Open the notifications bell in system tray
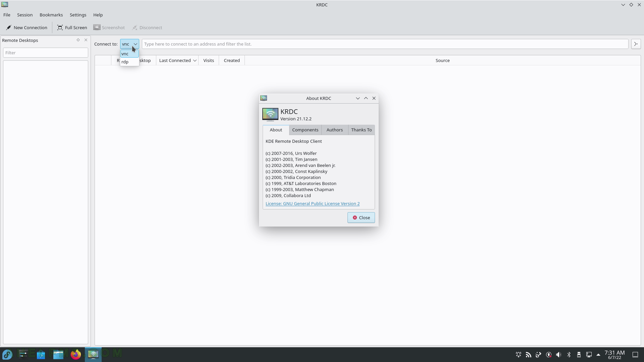644x362 pixels. click(519, 355)
